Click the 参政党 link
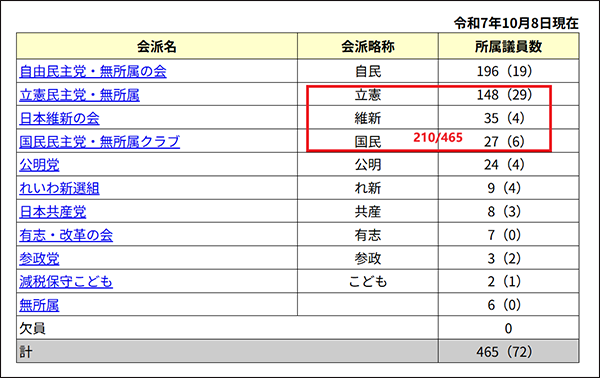Viewport: 600px width, 378px height. pyautogui.click(x=39, y=259)
